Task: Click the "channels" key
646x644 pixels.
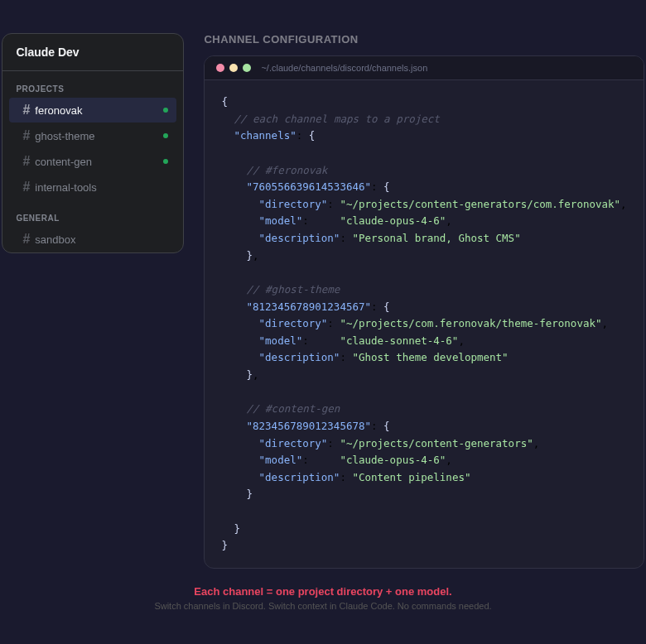Action: (265, 136)
